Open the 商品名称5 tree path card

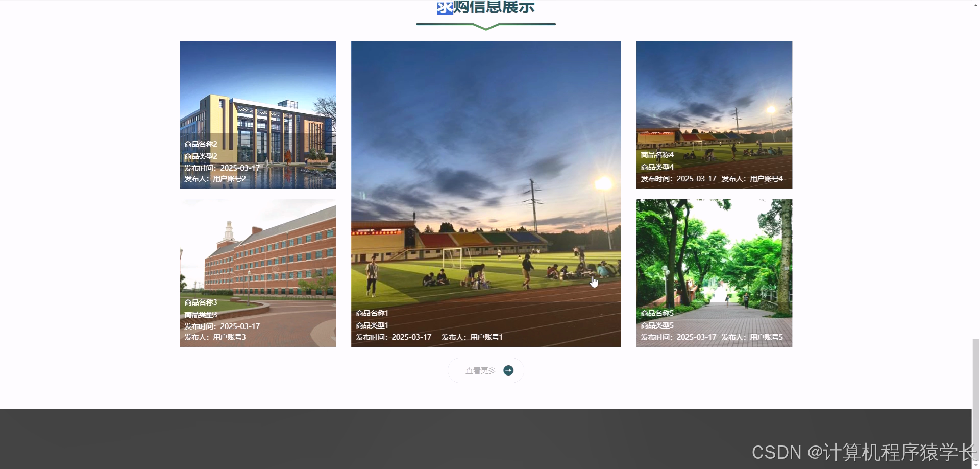(x=714, y=273)
